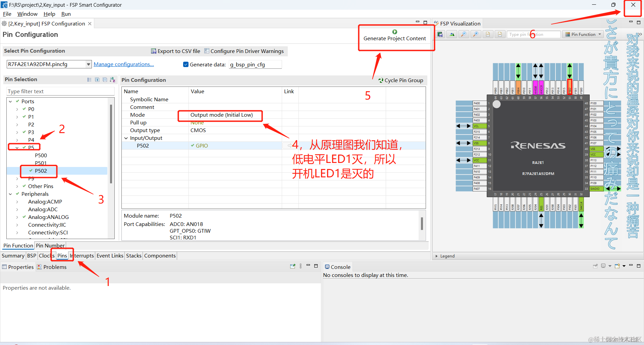Click the Export to CSV file button
Screen dimensions: 644x345
point(175,51)
